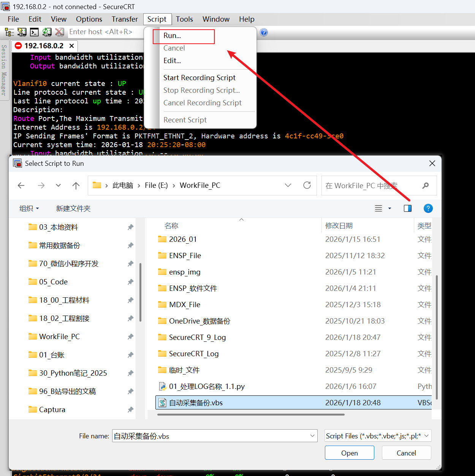Screen dimensions: 475x476
Task: Click the Disconnect toolbar icon
Action: tap(59, 32)
